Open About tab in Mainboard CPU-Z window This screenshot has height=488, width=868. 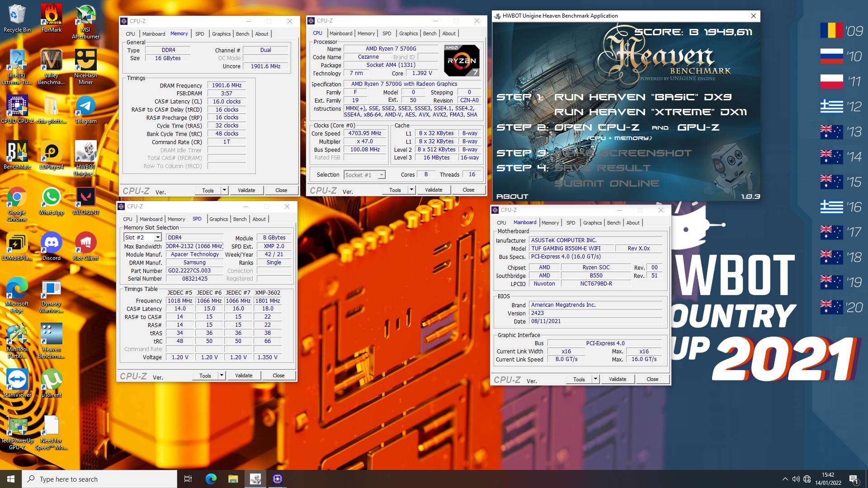tap(633, 223)
